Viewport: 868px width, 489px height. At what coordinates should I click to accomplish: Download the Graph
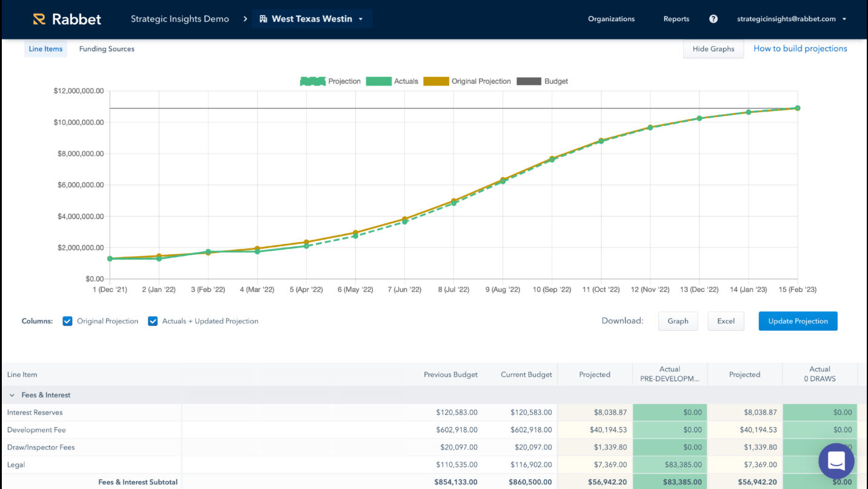(678, 321)
